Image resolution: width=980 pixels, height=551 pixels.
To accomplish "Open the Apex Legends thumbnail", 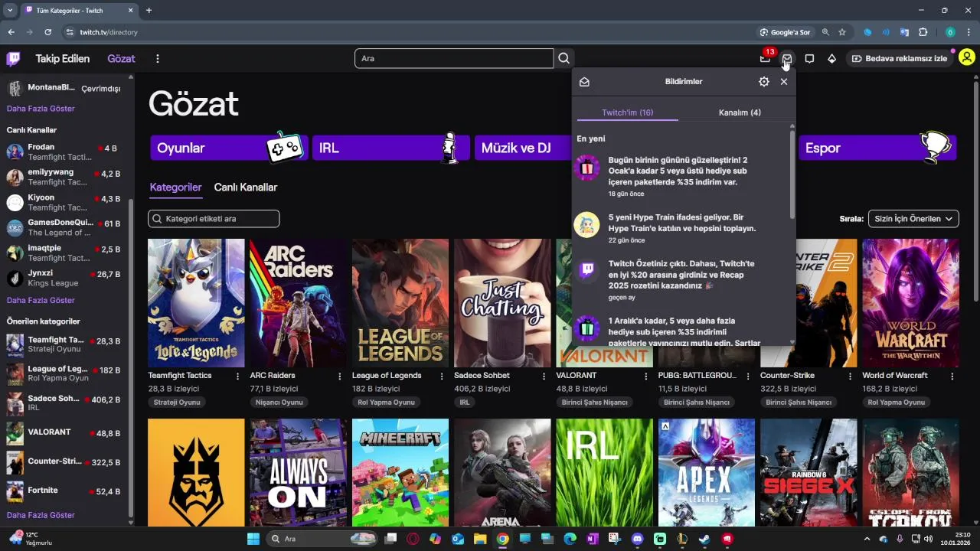I will [x=707, y=472].
